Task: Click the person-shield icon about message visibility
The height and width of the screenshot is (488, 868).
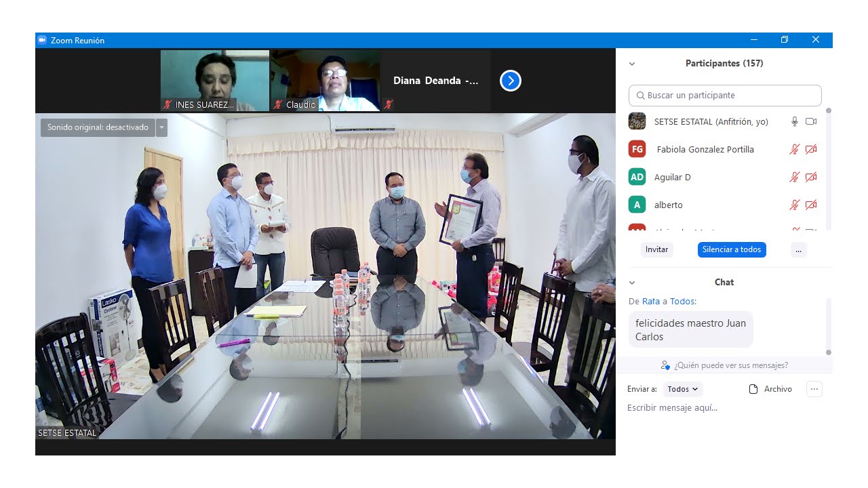Action: click(x=666, y=365)
